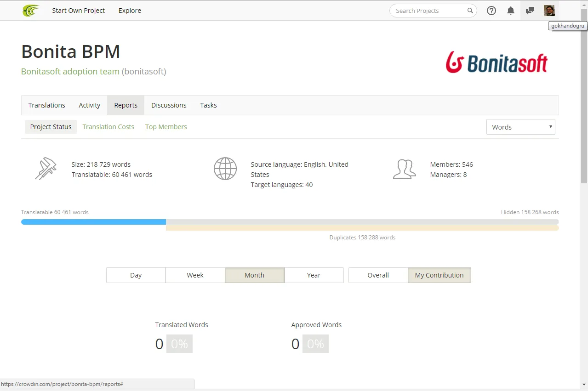This screenshot has height=391, width=588.
Task: Click the user profile avatar
Action: point(549,11)
